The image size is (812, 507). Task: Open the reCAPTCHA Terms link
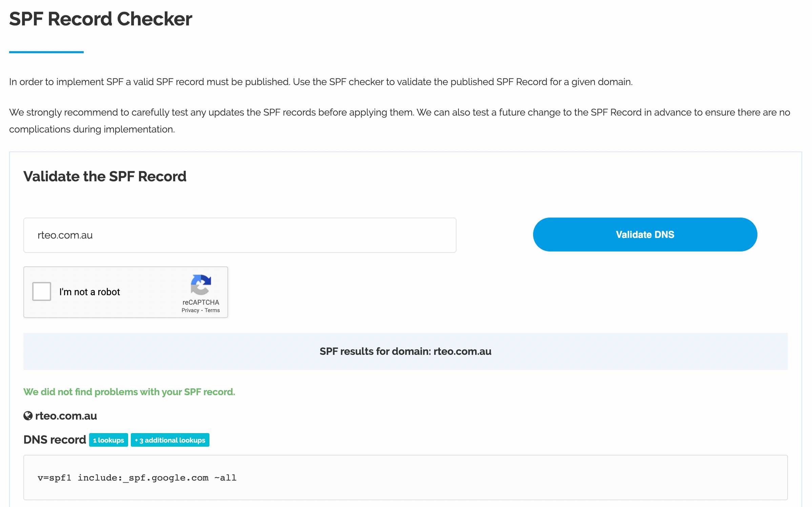click(212, 310)
